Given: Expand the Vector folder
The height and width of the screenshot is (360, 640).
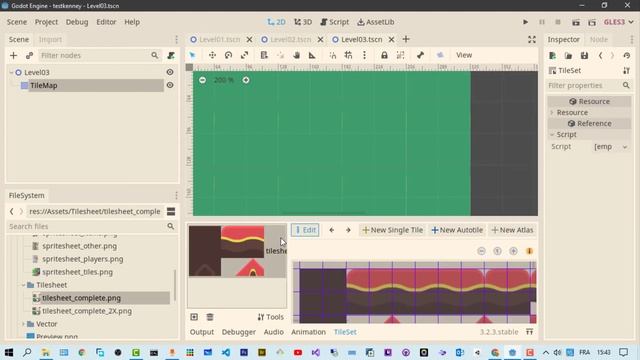Looking at the screenshot, I should (x=23, y=324).
